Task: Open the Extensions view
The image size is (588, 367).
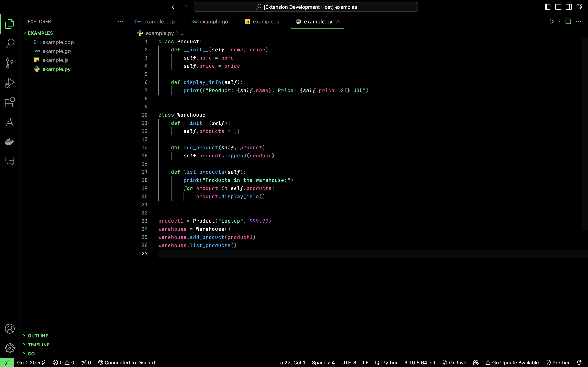Action: tap(10, 102)
